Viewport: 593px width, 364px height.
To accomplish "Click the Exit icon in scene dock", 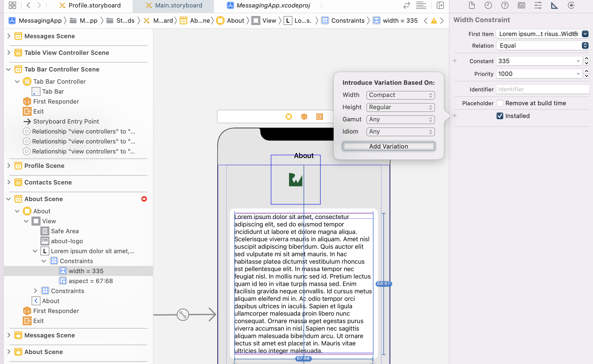I will [319, 117].
